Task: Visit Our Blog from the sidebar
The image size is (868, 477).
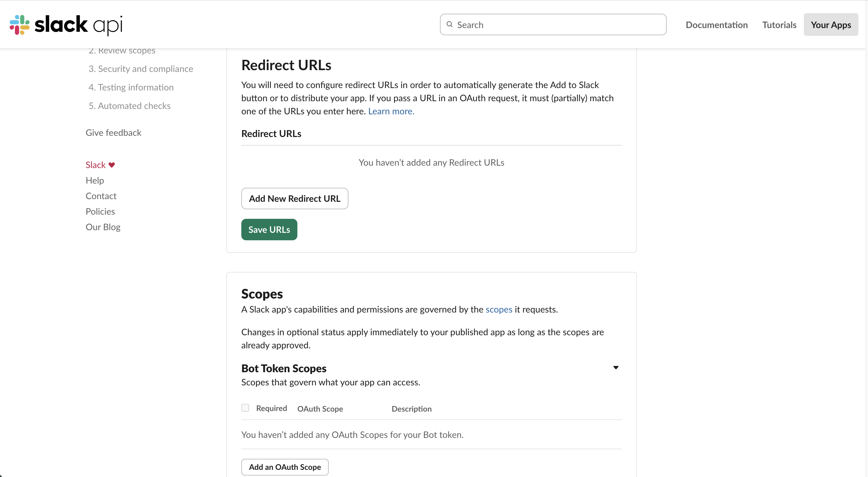Action: click(103, 227)
